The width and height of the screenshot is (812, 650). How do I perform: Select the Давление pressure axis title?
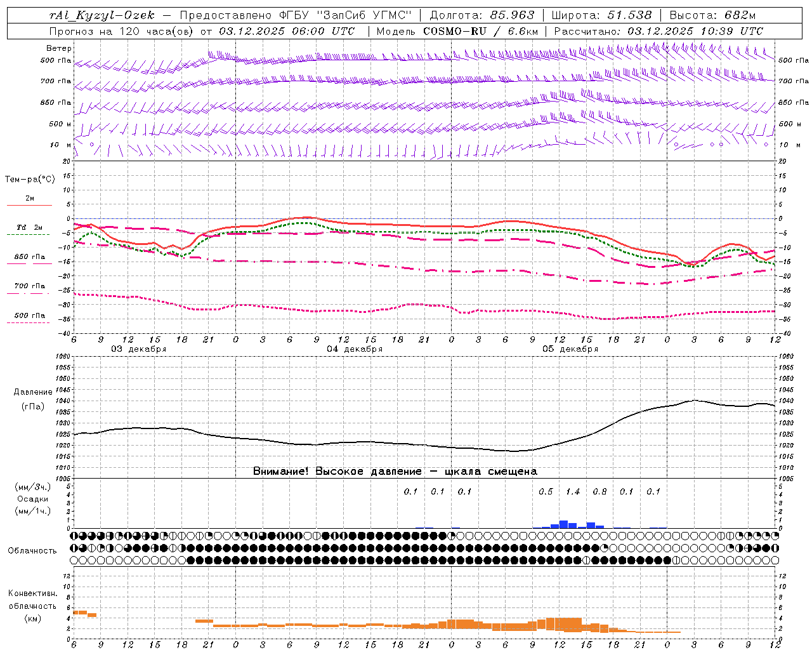(x=33, y=392)
